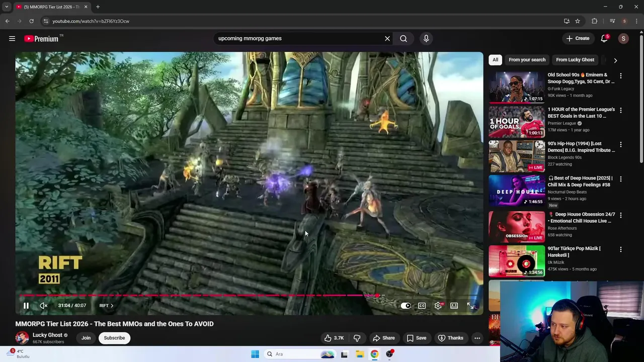Open options for the Old School 90s video
This screenshot has height=362, width=644.
click(x=620, y=76)
